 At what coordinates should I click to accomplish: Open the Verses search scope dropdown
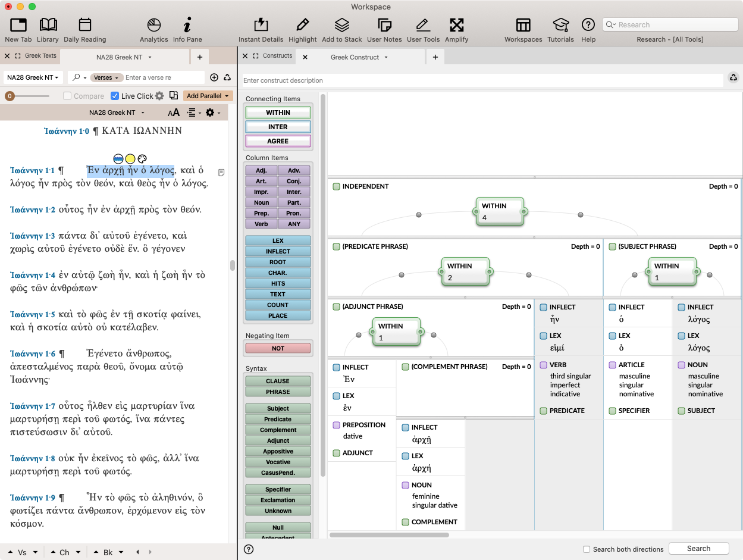108,77
